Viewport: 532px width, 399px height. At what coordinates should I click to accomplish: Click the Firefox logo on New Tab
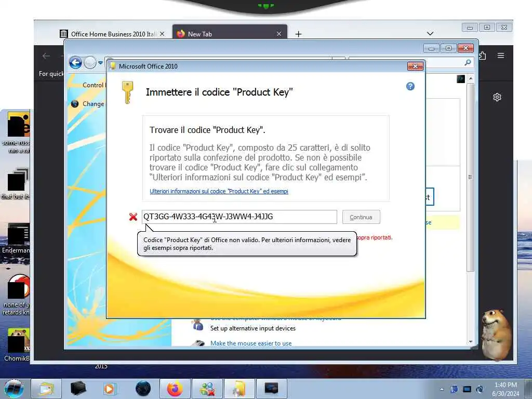[180, 34]
